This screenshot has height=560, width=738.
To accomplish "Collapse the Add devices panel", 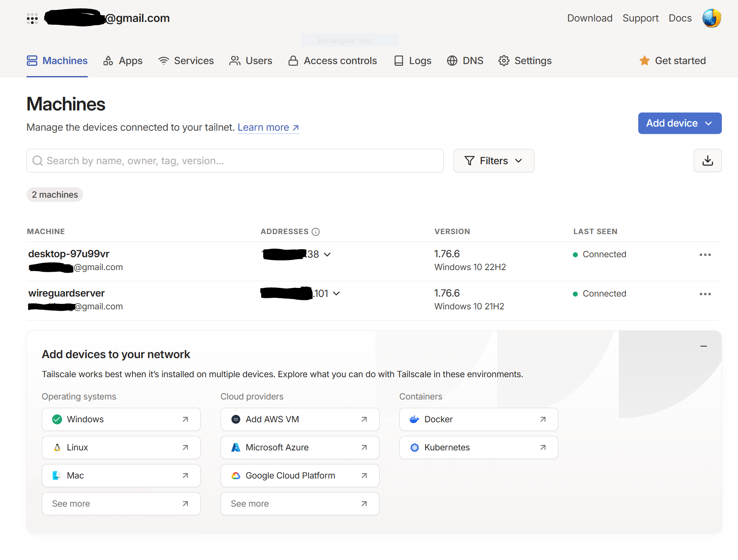I will [703, 346].
